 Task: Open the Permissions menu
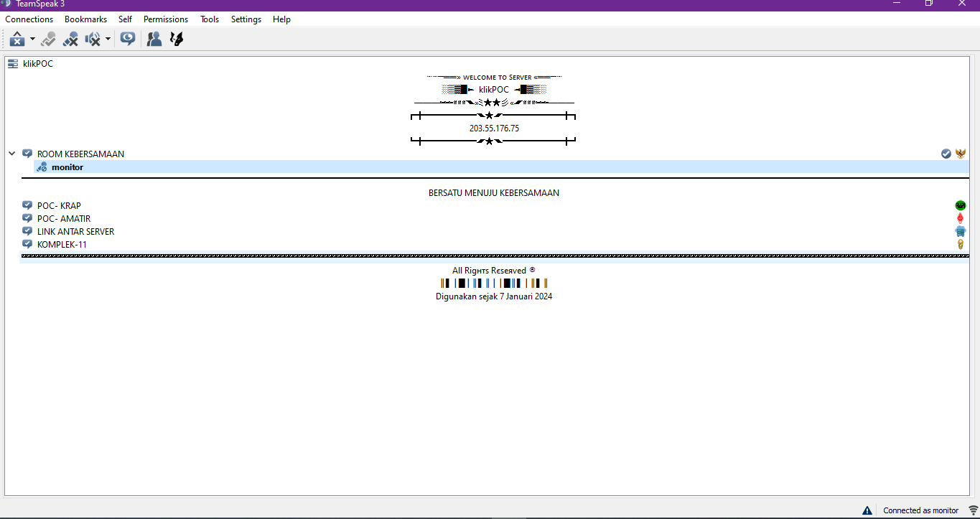166,19
